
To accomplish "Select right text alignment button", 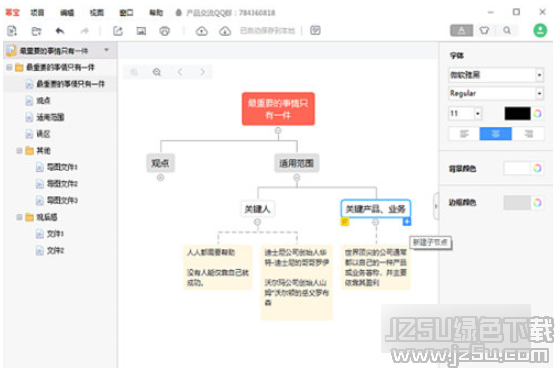I will (528, 134).
